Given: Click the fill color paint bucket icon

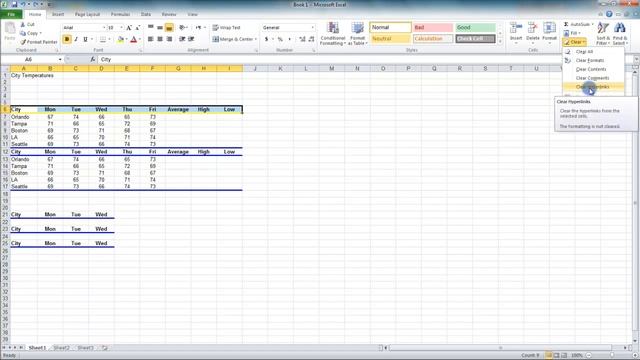Looking at the screenshot, I should tap(120, 39).
